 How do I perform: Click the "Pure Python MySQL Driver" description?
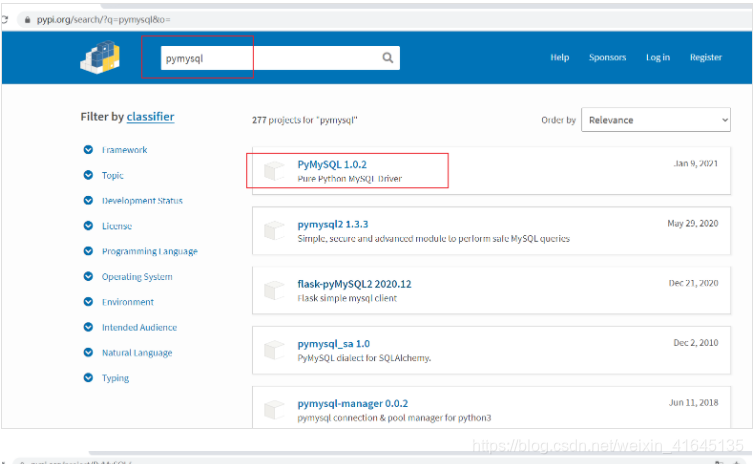click(x=350, y=179)
